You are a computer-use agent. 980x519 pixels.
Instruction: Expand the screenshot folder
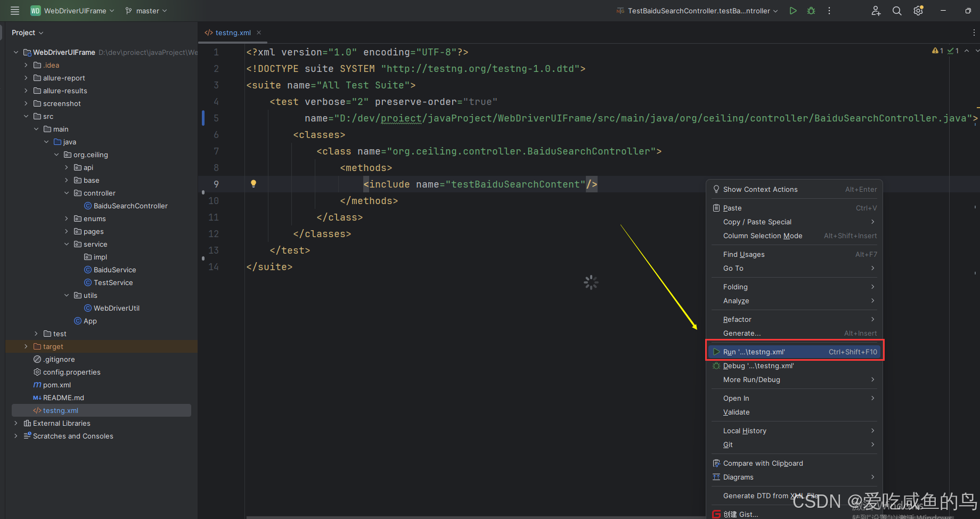[26, 103]
